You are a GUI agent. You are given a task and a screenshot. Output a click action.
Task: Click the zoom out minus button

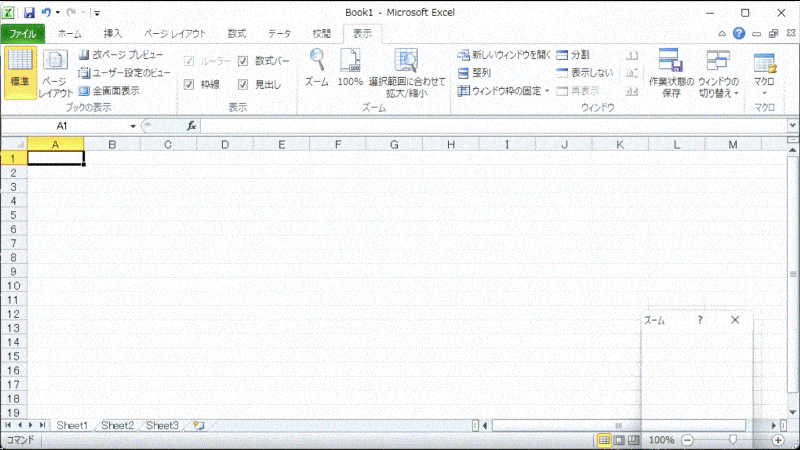[687, 440]
